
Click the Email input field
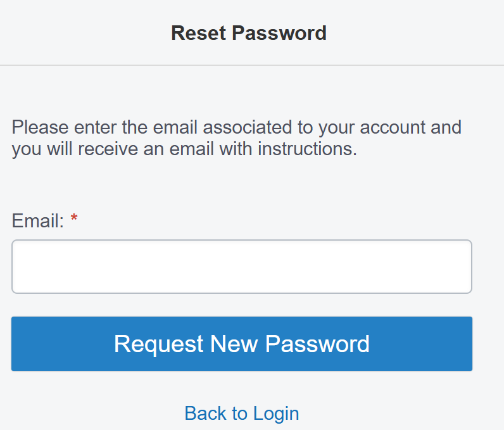pyautogui.click(x=242, y=267)
